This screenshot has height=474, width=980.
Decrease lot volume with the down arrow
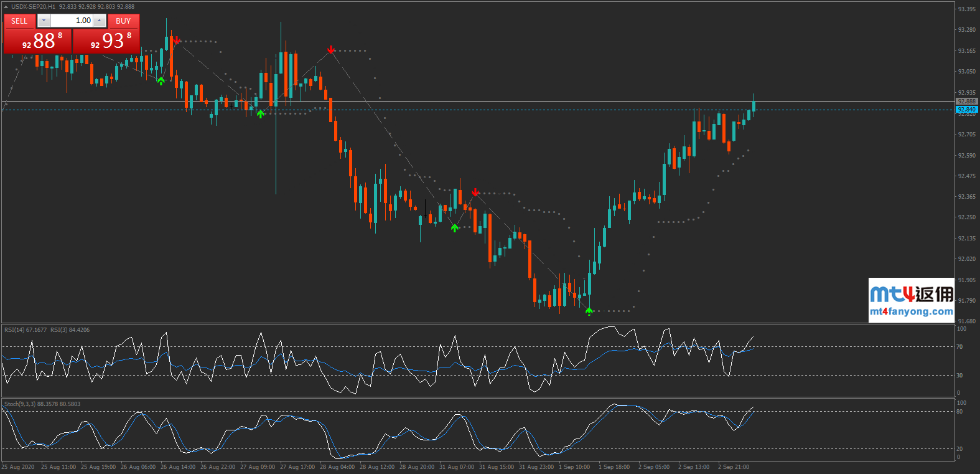44,21
